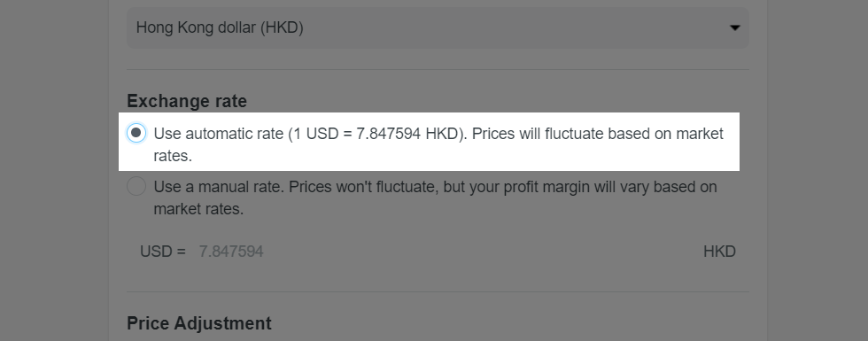Open the Hong Kong dollar (HKD) currency dropdown

438,27
